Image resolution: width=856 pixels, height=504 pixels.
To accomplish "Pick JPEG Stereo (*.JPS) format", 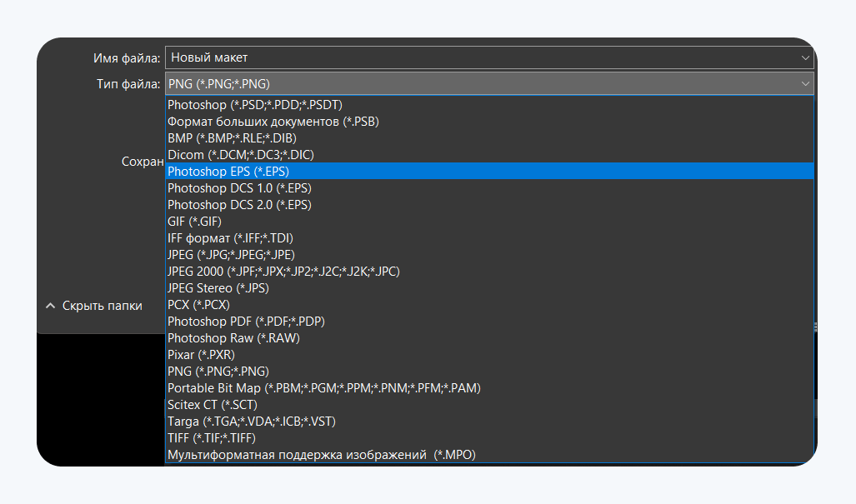I will tap(489, 288).
